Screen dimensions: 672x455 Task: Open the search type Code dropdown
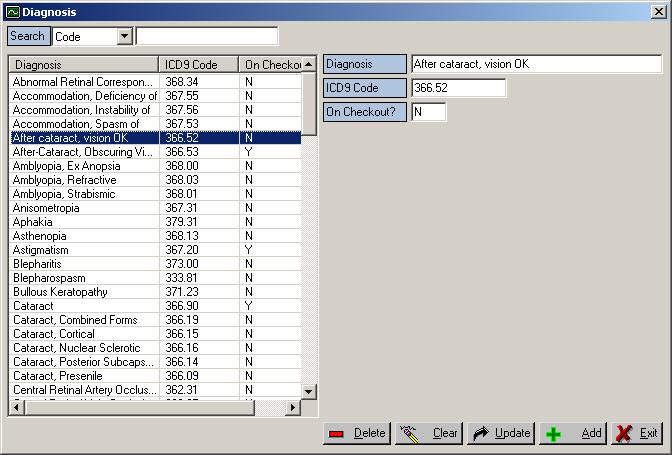[x=124, y=36]
